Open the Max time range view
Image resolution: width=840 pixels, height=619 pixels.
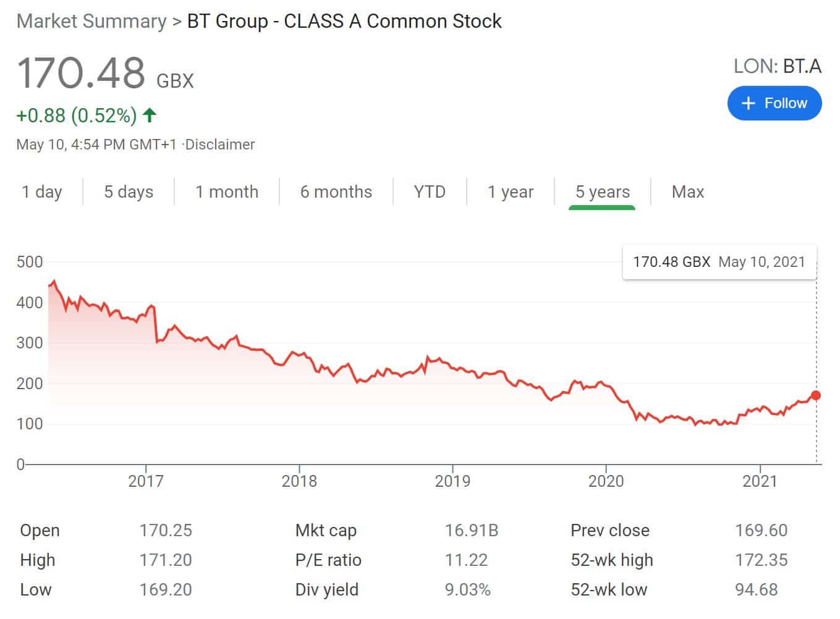[x=687, y=192]
